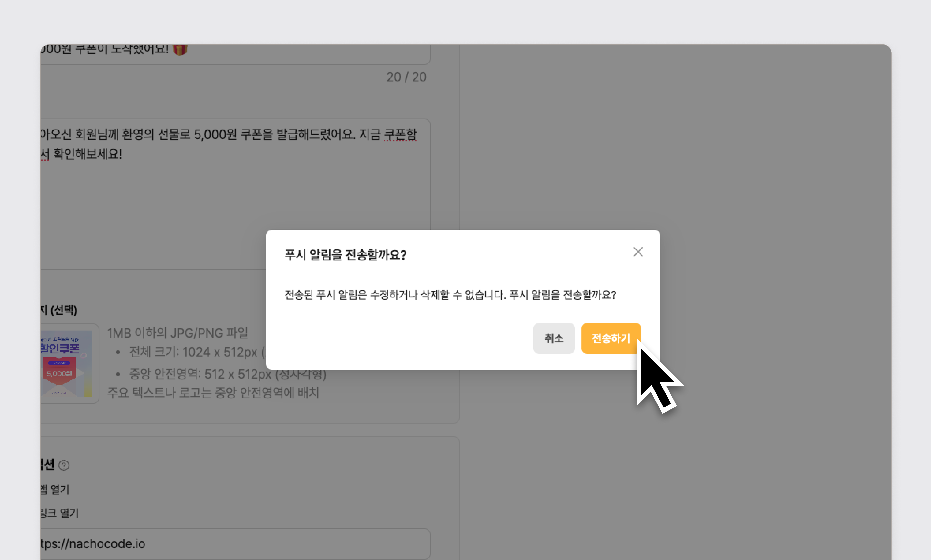This screenshot has width=931, height=560.
Task: Click the help question-mark icon beside 옵션
Action: pyautogui.click(x=64, y=465)
